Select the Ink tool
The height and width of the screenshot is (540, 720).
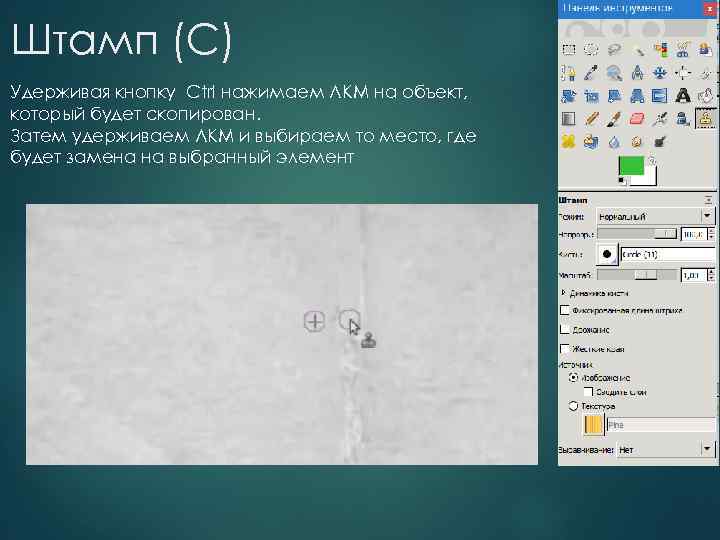tap(683, 119)
